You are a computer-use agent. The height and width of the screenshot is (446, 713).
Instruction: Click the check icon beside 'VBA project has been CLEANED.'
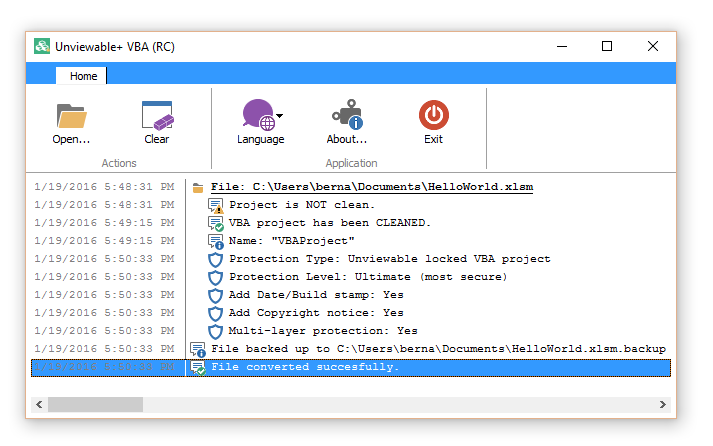coord(216,224)
